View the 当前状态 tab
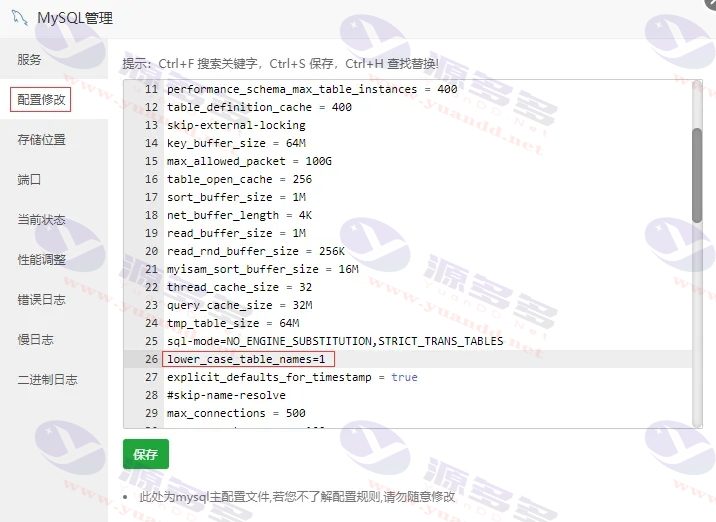716x522 pixels. click(42, 220)
